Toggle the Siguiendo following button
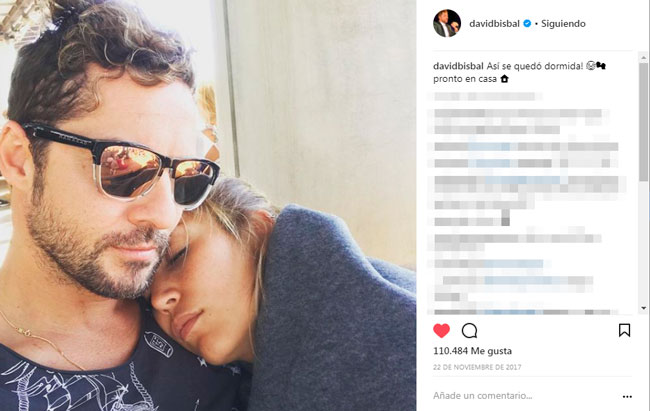The image size is (650, 411). click(563, 24)
